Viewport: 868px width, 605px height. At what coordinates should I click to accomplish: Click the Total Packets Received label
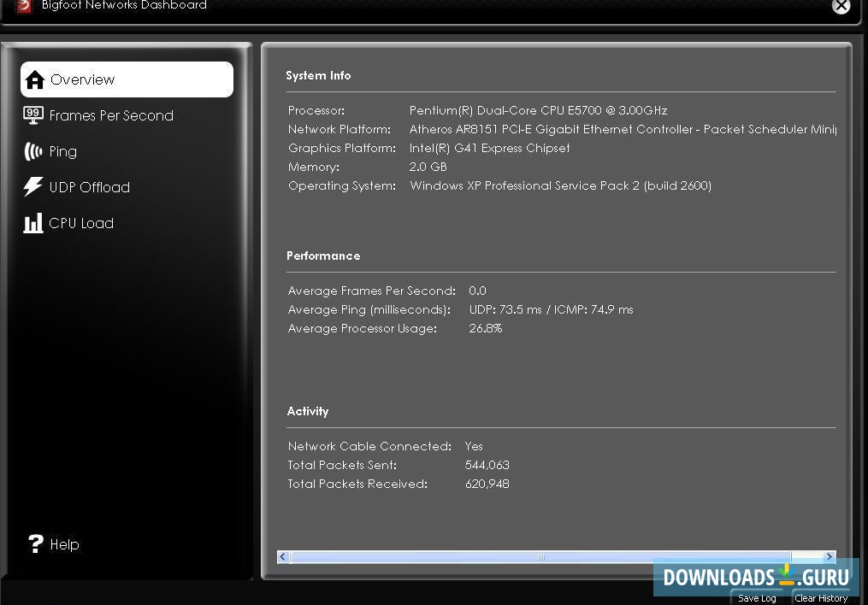[357, 484]
